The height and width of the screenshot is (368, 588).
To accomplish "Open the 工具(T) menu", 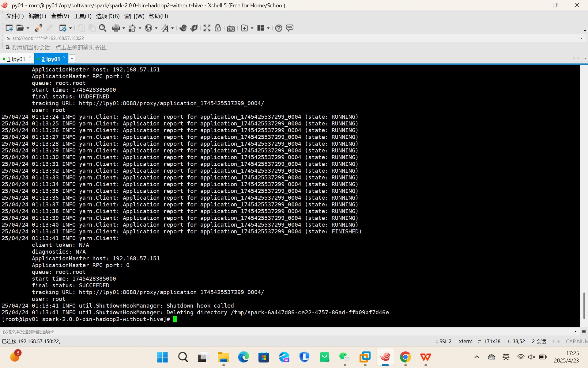I will [82, 16].
